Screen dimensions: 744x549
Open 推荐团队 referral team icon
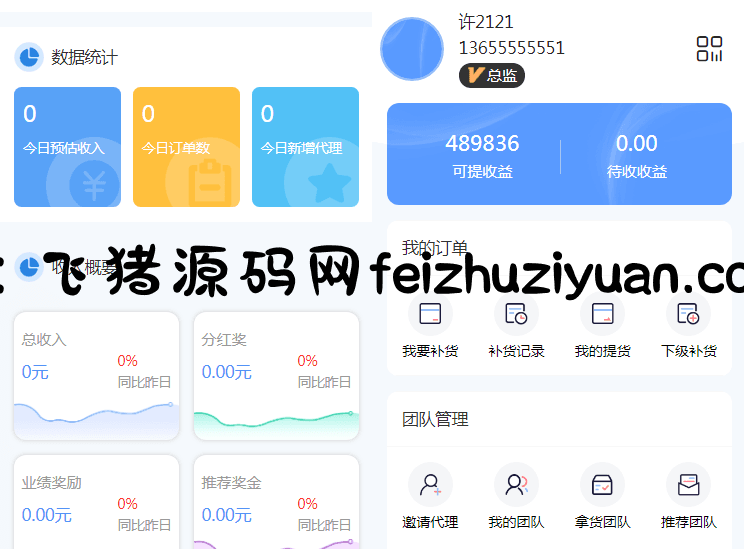[x=688, y=484]
